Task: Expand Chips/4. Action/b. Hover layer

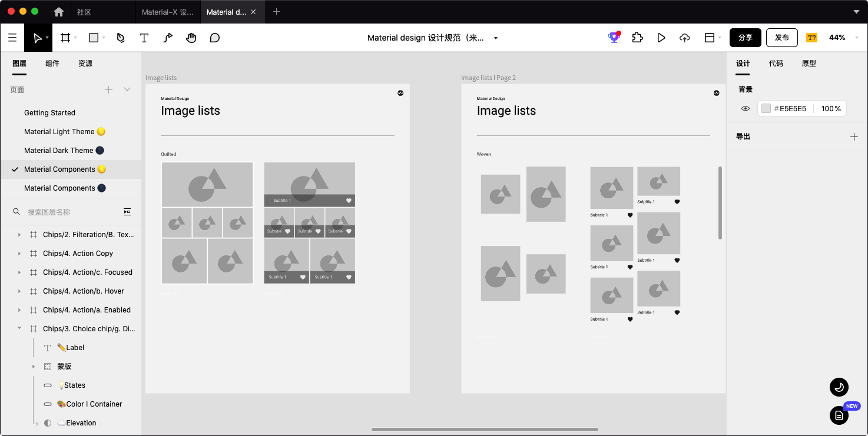Action: click(x=19, y=291)
